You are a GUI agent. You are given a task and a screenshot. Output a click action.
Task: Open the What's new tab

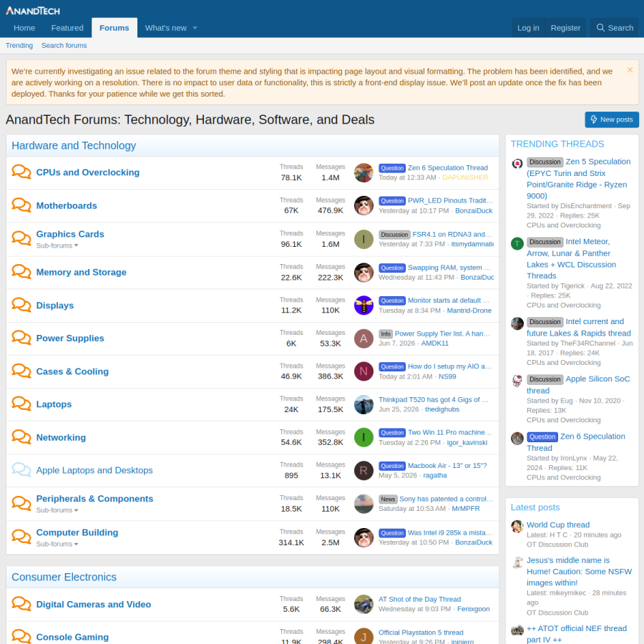pyautogui.click(x=165, y=28)
